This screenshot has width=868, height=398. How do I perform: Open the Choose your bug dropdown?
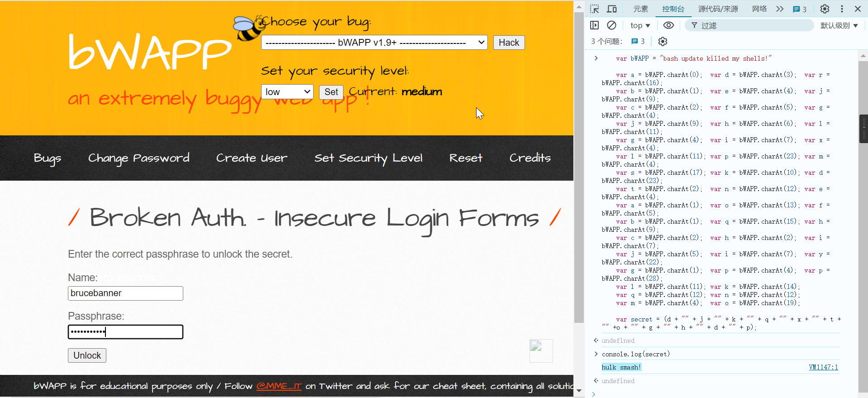pos(374,43)
